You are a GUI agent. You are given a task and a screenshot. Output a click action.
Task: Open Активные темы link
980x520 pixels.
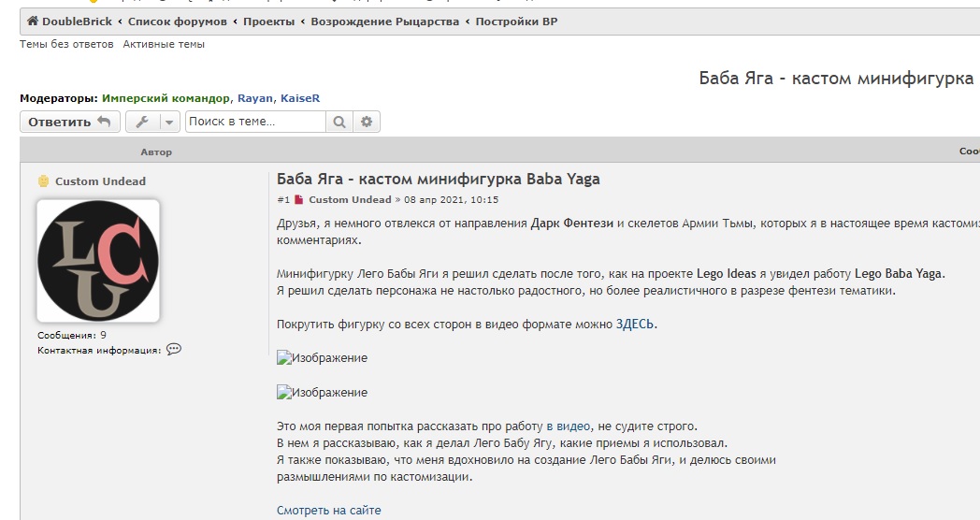164,44
